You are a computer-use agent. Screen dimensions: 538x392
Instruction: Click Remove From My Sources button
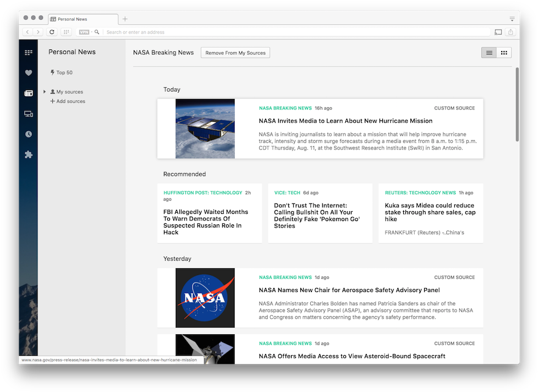[235, 53]
